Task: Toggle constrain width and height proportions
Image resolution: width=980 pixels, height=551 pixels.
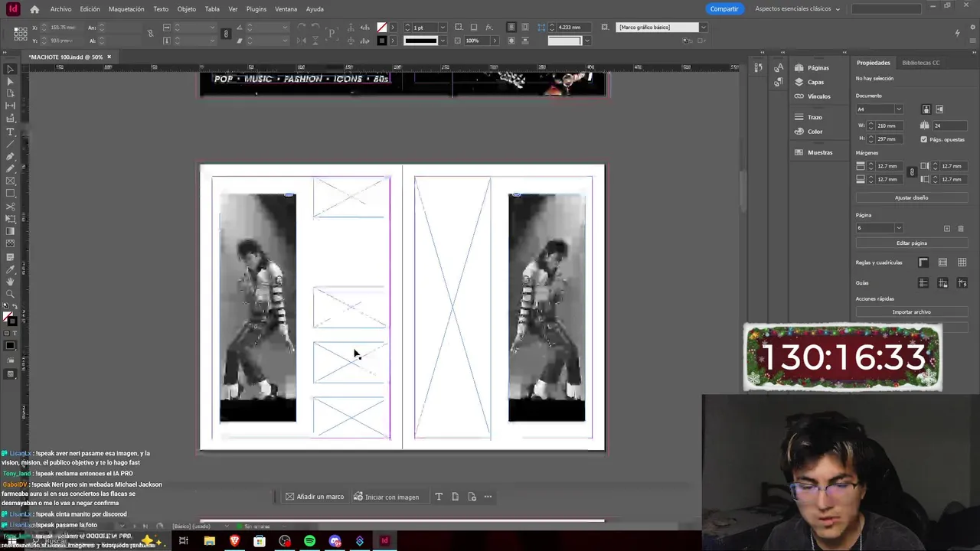Action: point(150,34)
